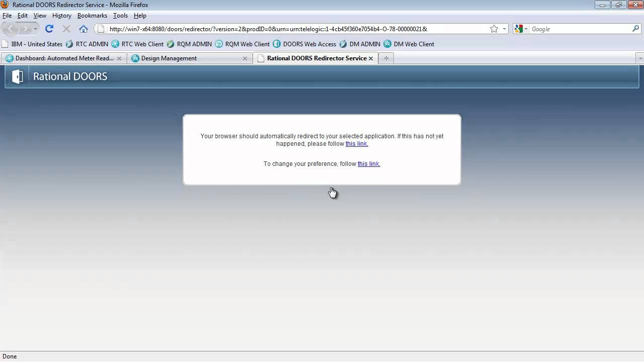Viewport: 644px width, 362px height.
Task: Follow 'this link.' to change your preference
Action: pyautogui.click(x=369, y=164)
